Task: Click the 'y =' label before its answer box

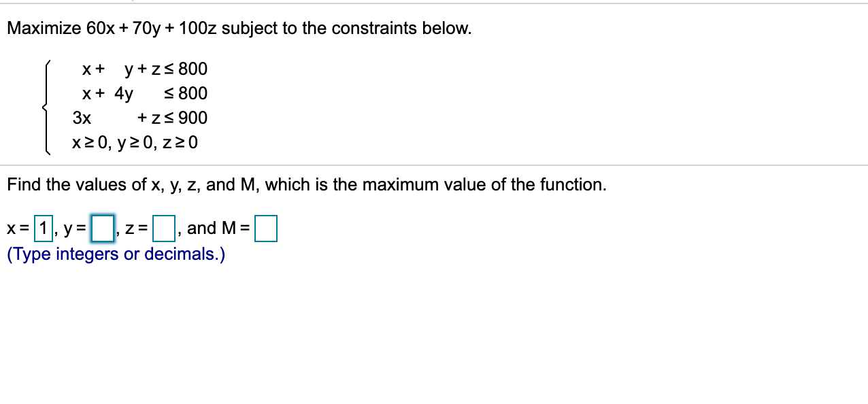Action: (77, 228)
